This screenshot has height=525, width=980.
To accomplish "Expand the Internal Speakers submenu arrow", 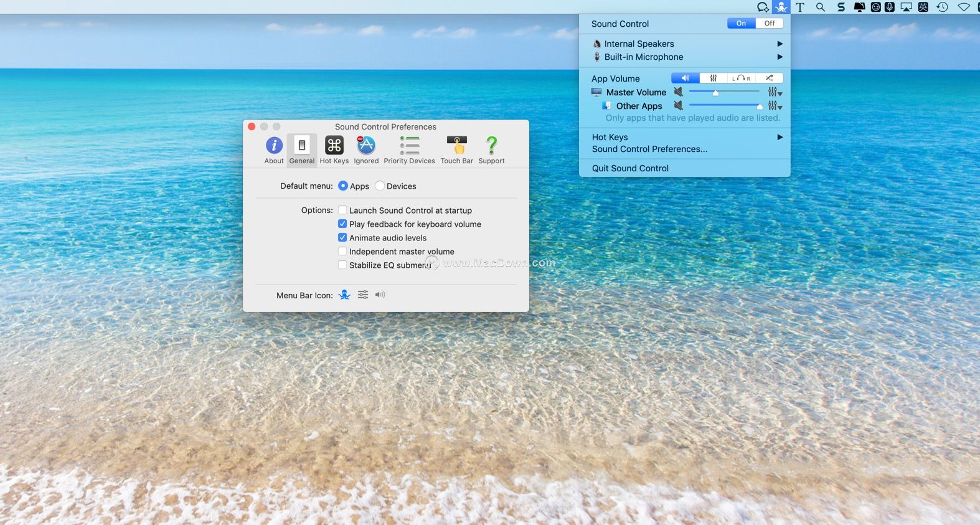I will [x=780, y=44].
